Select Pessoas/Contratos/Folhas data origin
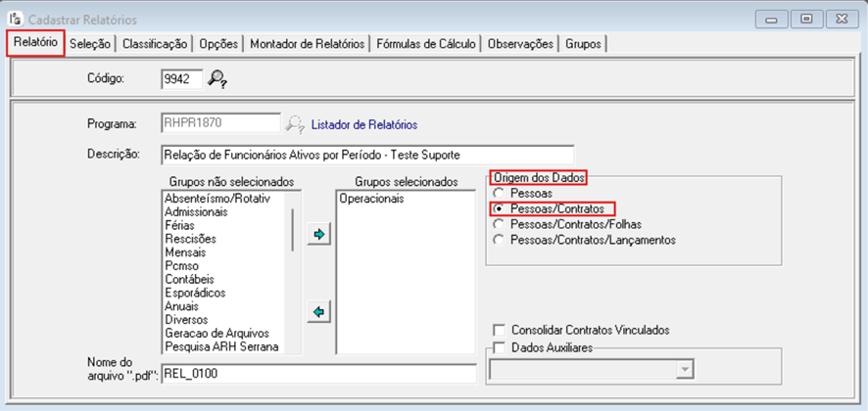 point(499,224)
